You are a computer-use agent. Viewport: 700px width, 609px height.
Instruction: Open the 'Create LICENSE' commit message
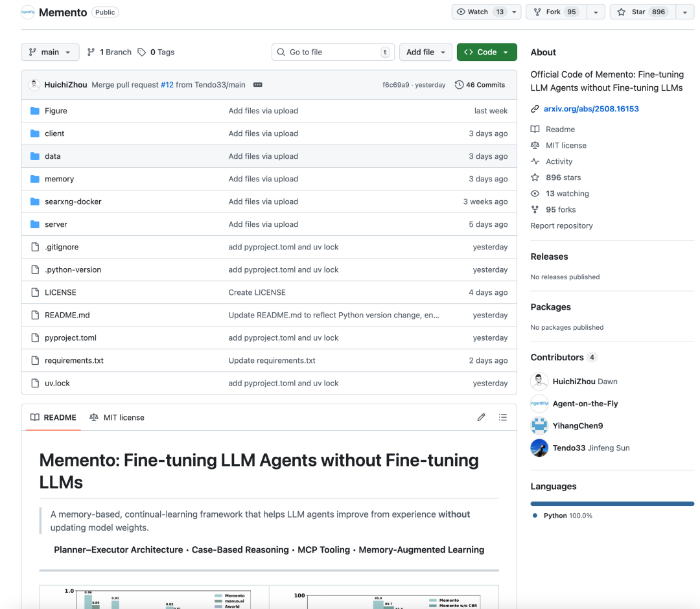pos(257,293)
